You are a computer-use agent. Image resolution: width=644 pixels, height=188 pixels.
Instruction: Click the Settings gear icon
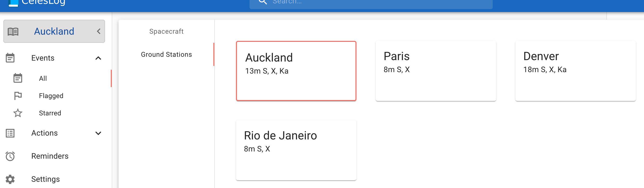(10, 179)
